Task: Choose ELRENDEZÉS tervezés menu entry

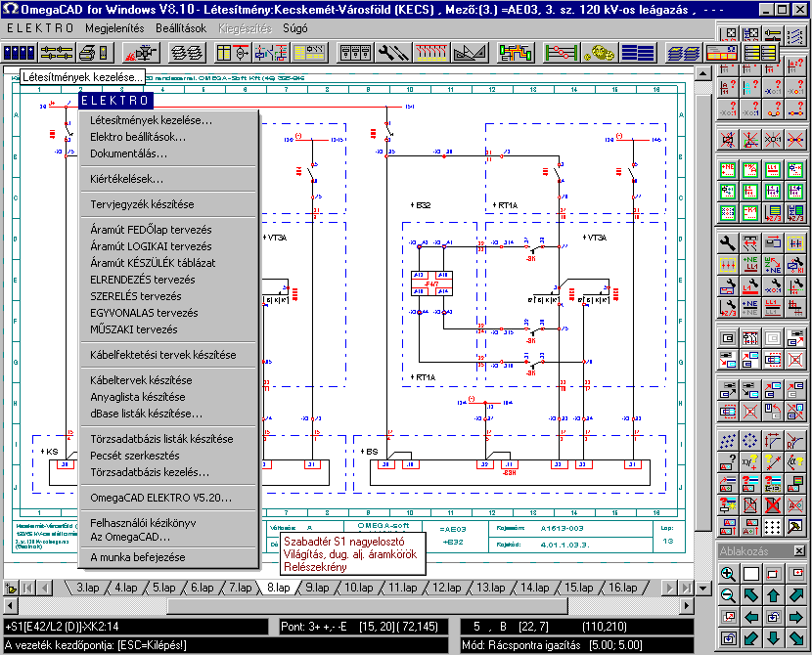Action: (x=143, y=280)
